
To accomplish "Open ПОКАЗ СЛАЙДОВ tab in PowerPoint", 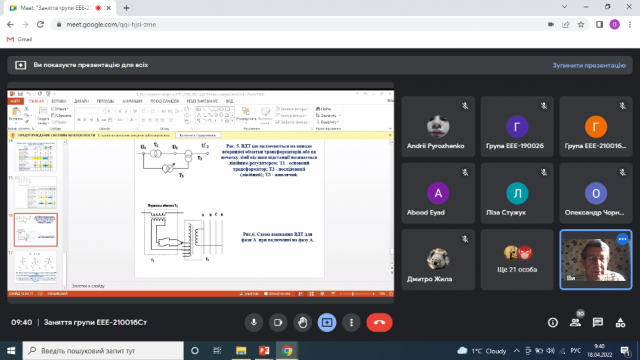I will pos(164,101).
